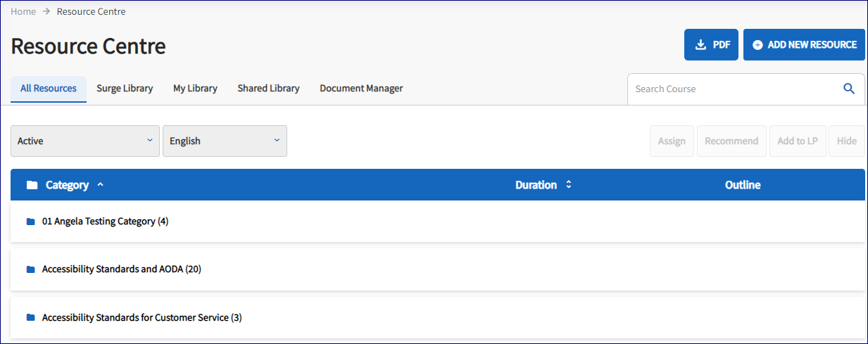This screenshot has width=868, height=344.
Task: Switch to the All Resources tab
Action: [49, 89]
